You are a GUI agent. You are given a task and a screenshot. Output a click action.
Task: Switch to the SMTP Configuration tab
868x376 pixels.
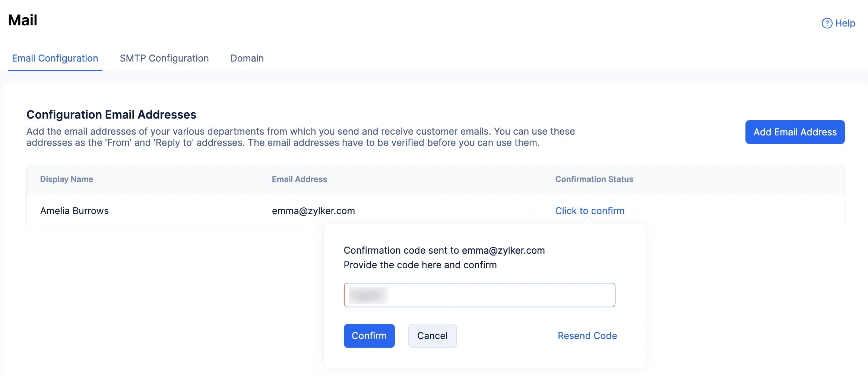(164, 58)
